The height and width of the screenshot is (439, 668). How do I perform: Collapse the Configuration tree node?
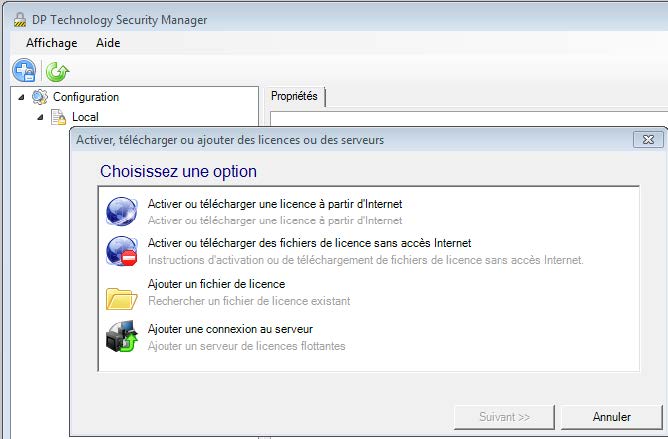click(x=22, y=97)
